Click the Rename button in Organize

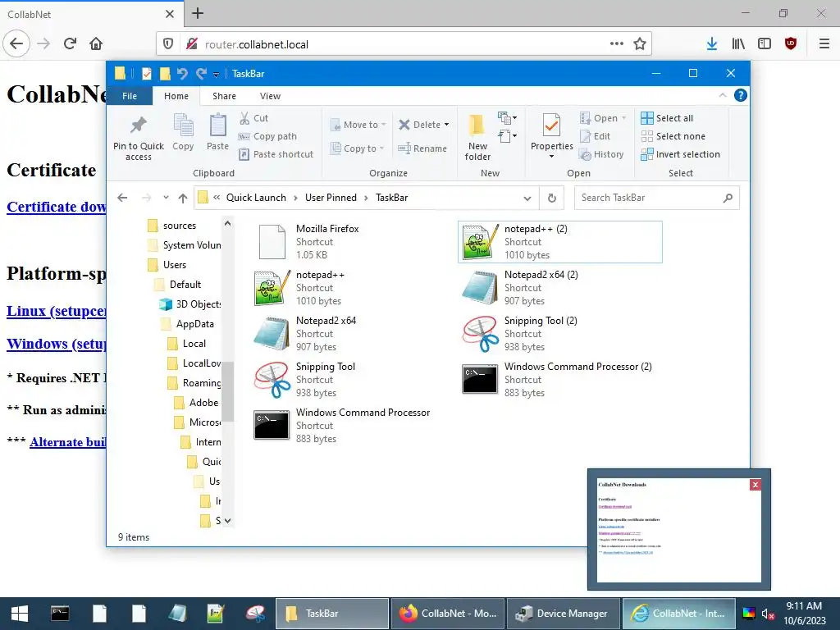(422, 148)
